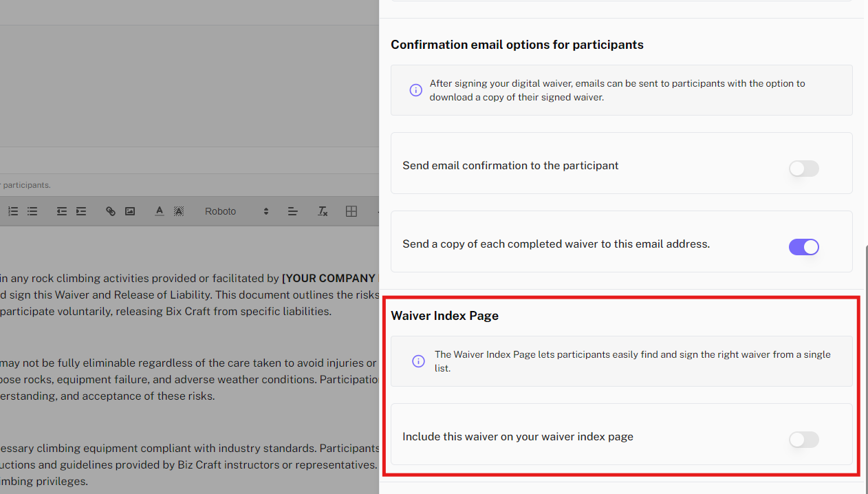Insert an image using the image icon
The height and width of the screenshot is (494, 868).
129,211
